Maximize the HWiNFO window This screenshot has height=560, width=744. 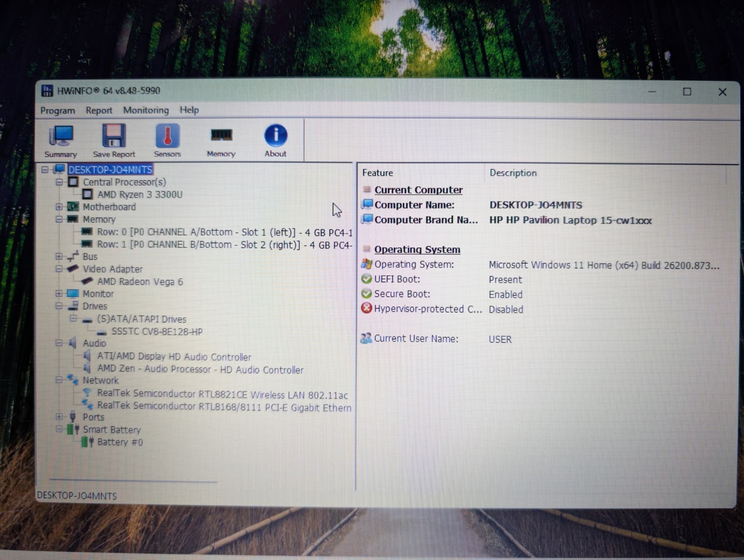[687, 92]
